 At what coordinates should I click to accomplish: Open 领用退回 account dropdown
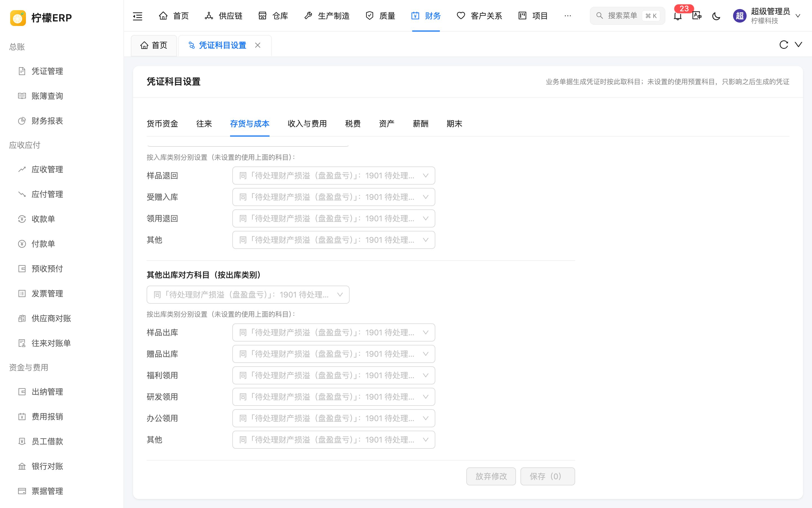tap(334, 218)
